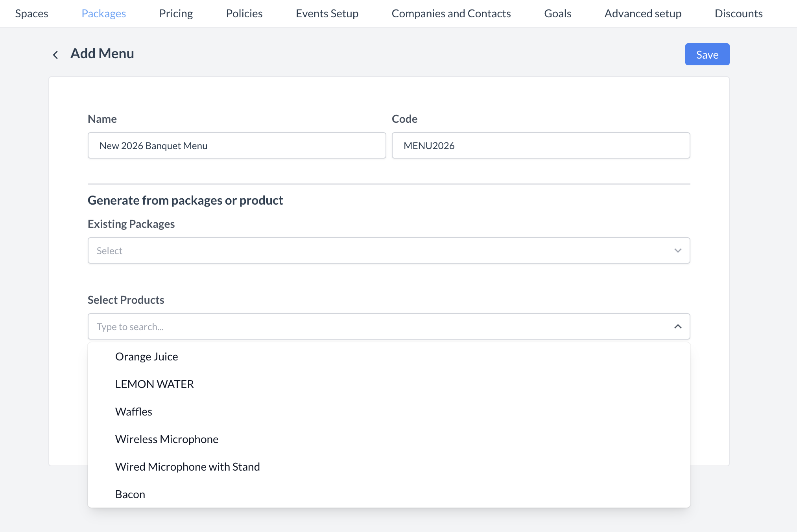Viewport: 797px width, 532px height.
Task: Stay on the Packages tab
Action: [103, 13]
